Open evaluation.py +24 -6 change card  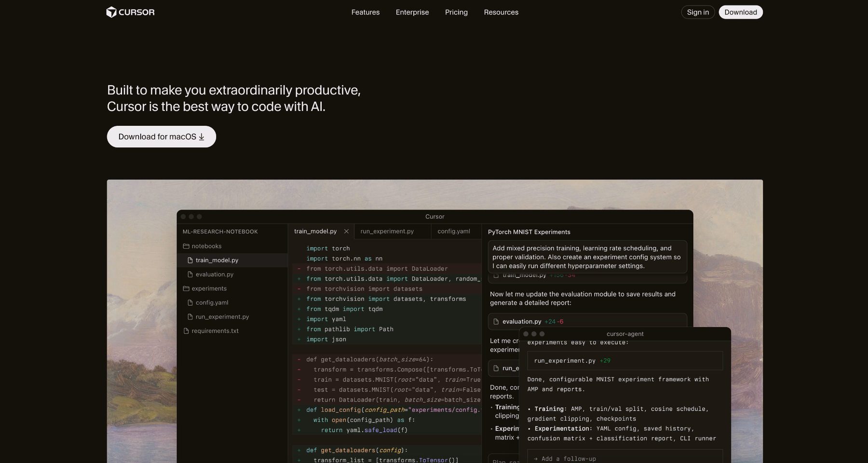587,321
